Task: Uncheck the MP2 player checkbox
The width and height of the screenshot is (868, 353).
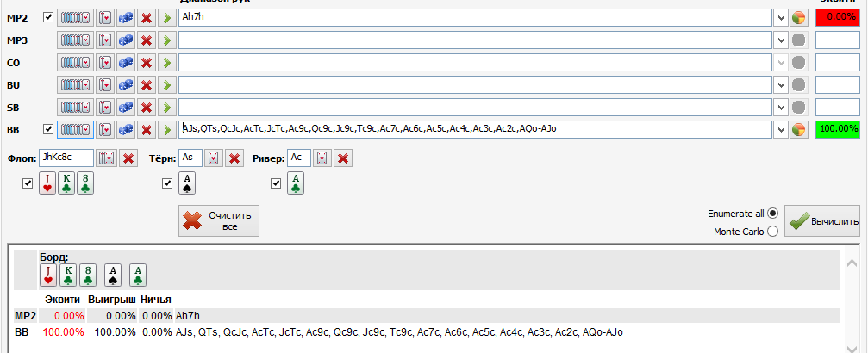Action: click(48, 17)
